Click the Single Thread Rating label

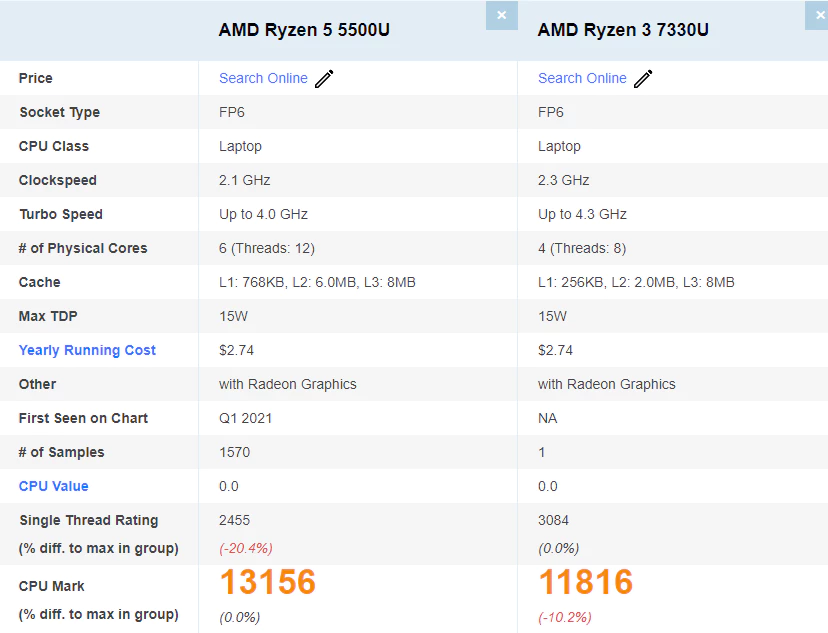tap(89, 521)
